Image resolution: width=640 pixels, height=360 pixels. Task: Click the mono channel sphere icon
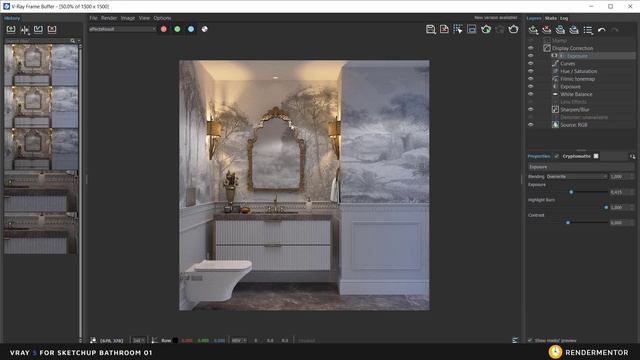(204, 29)
